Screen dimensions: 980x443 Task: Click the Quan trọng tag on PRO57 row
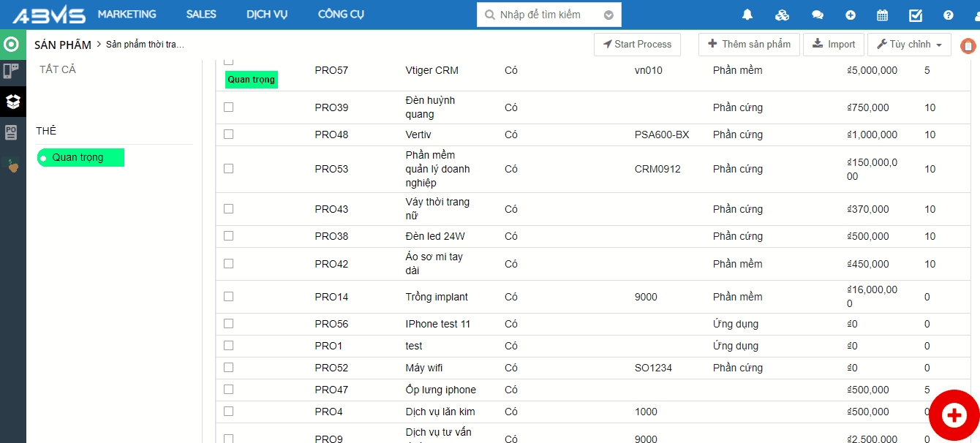(252, 80)
